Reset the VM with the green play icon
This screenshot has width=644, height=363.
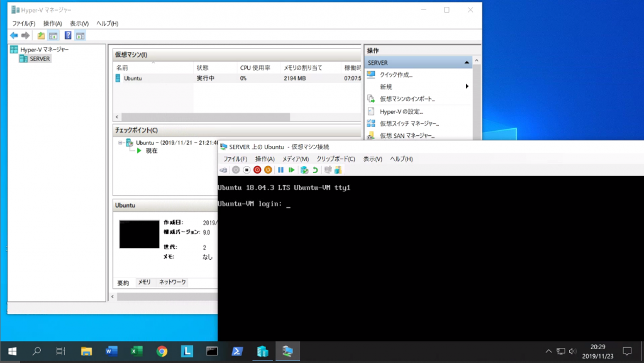click(x=292, y=170)
